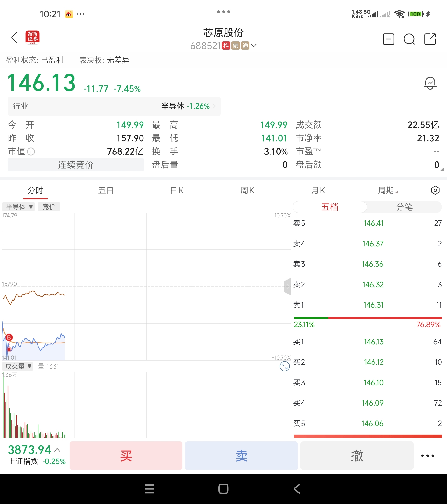The height and width of the screenshot is (504, 447).
Task: Switch to 日K tab
Action: [x=177, y=190]
